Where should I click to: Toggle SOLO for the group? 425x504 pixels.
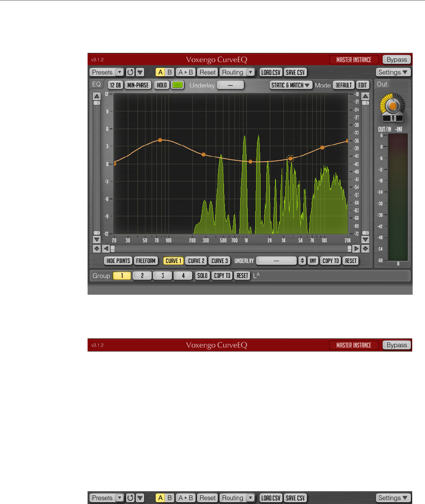click(202, 276)
